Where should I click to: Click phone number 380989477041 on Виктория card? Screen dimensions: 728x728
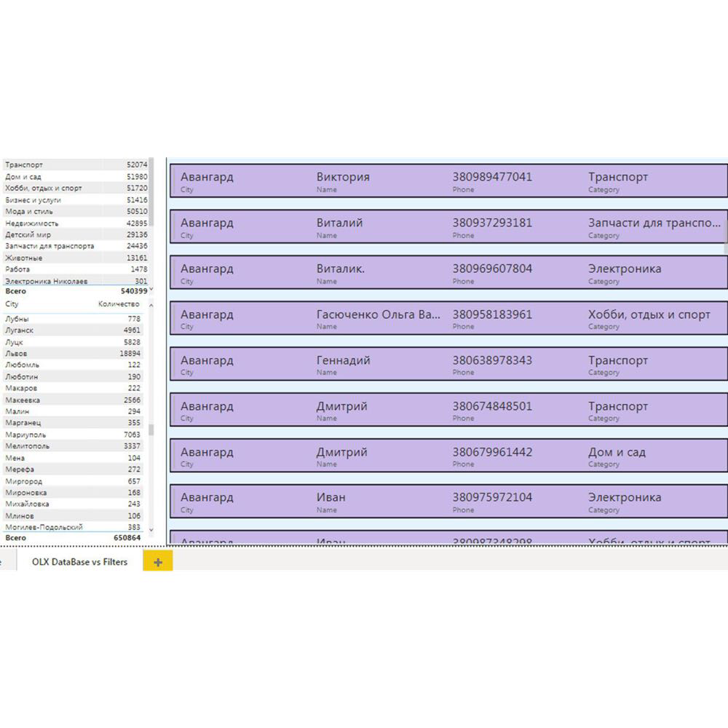click(x=492, y=177)
